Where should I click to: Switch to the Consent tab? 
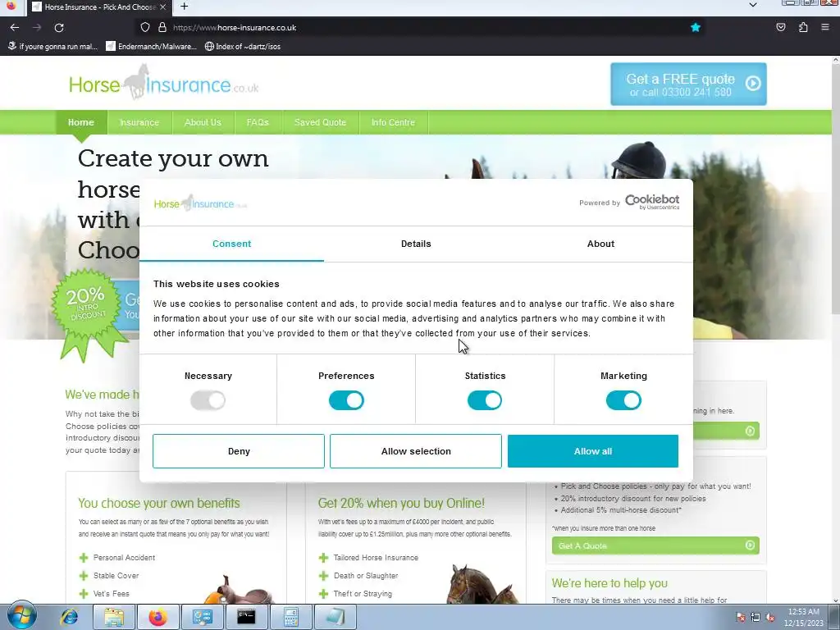coord(231,244)
